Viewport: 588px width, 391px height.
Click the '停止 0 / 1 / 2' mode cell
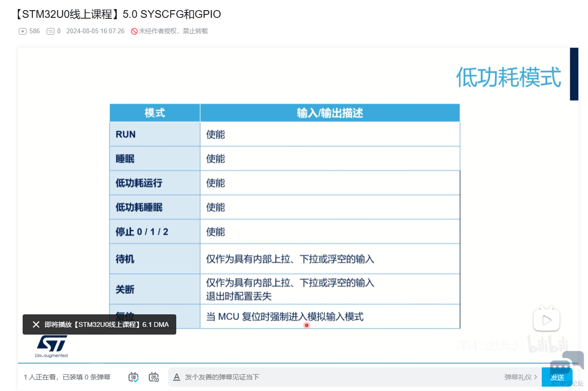tap(155, 231)
